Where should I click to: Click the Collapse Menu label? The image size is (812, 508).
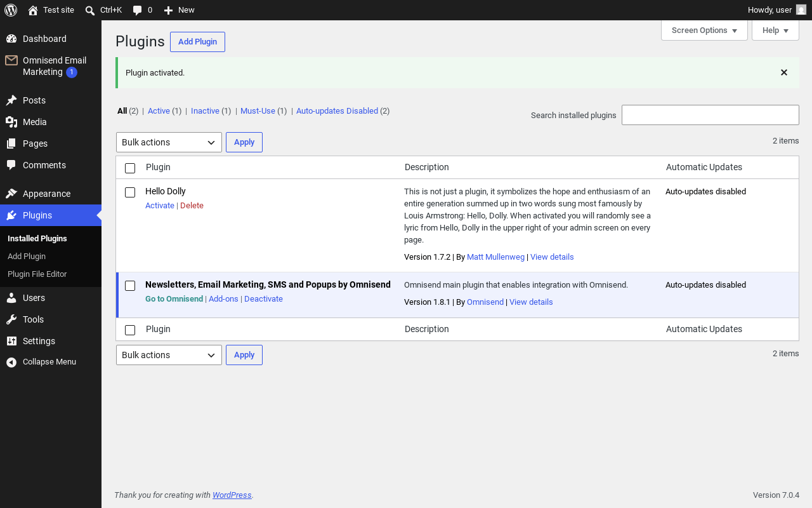49,362
